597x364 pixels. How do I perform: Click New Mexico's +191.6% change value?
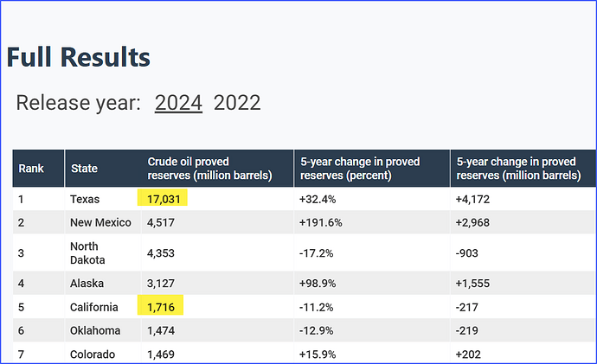[x=320, y=222]
